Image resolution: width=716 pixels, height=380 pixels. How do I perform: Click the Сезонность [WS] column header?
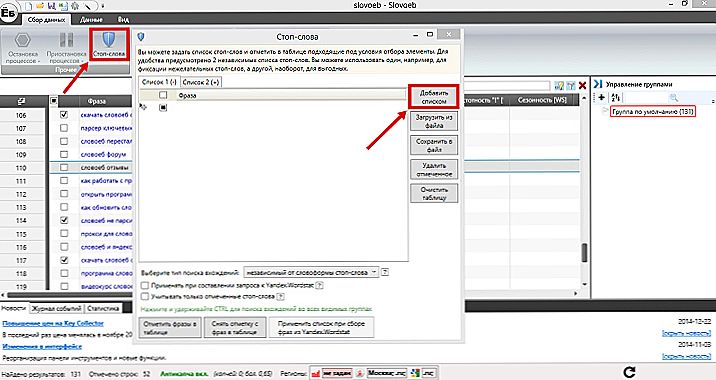[x=542, y=100]
